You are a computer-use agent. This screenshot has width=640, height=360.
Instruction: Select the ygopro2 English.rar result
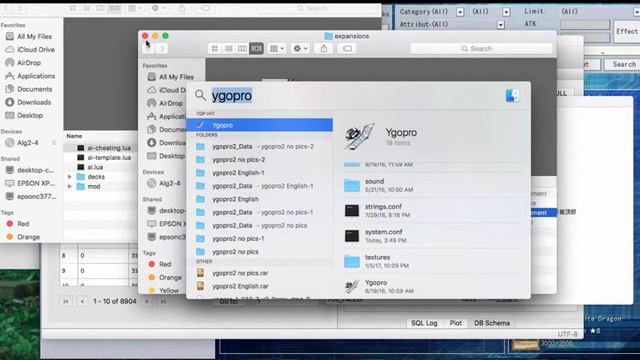coord(259,286)
